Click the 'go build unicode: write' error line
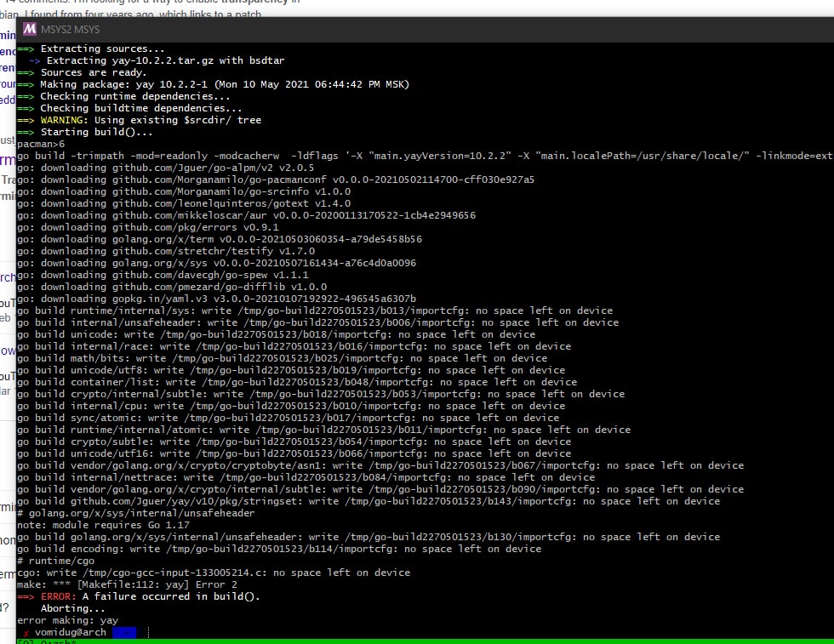834x644 pixels. pyautogui.click(x=276, y=334)
